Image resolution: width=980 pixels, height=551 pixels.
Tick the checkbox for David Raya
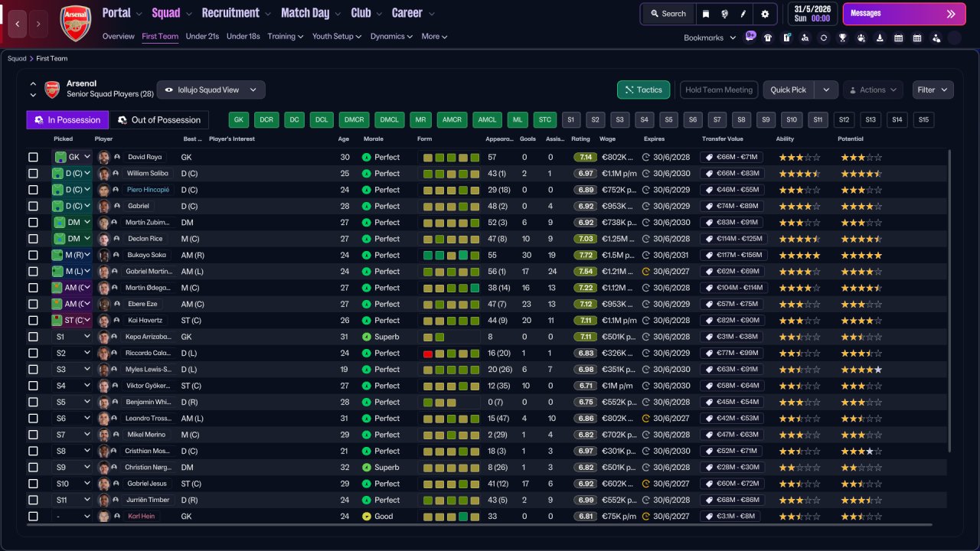pos(33,157)
